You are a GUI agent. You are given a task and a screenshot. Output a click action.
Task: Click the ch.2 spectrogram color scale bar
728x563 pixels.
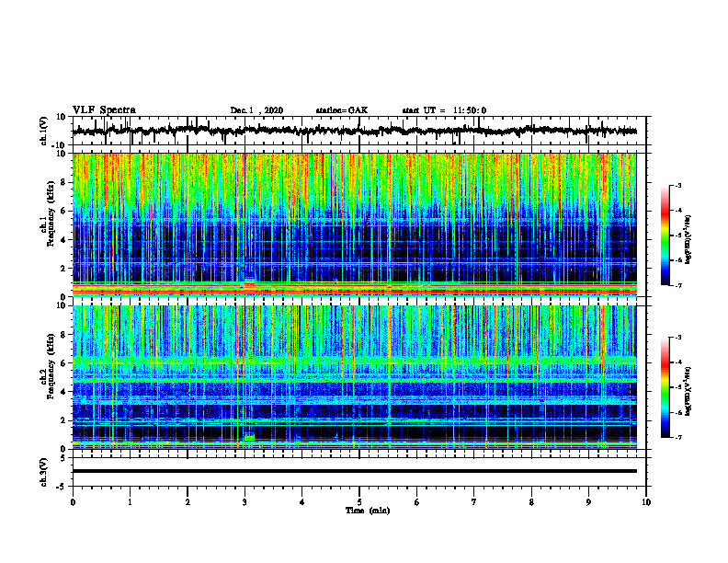point(665,387)
